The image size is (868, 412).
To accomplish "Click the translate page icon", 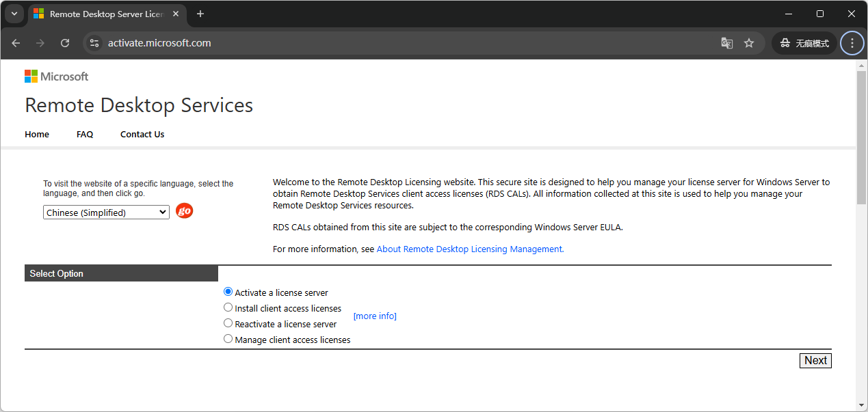I will pos(726,43).
